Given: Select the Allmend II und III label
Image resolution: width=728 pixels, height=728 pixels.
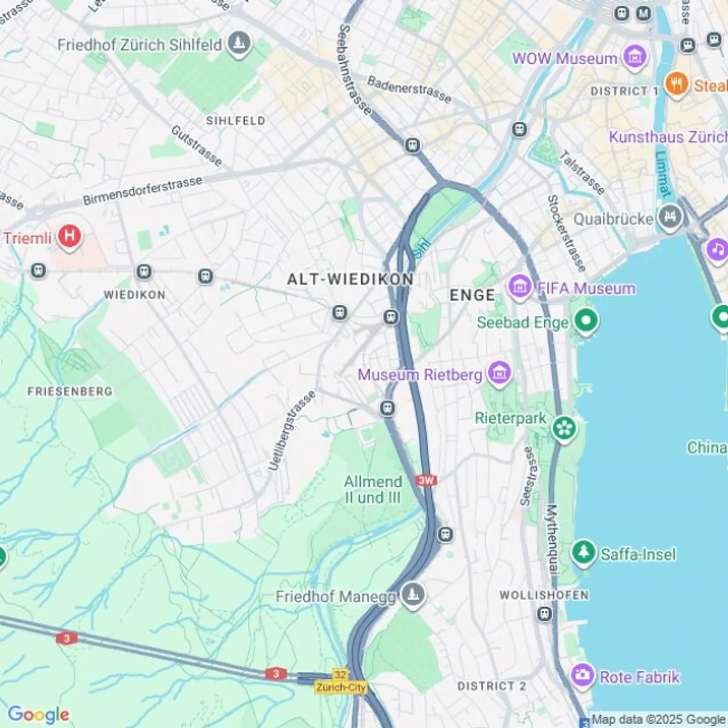Looking at the screenshot, I should click(373, 489).
